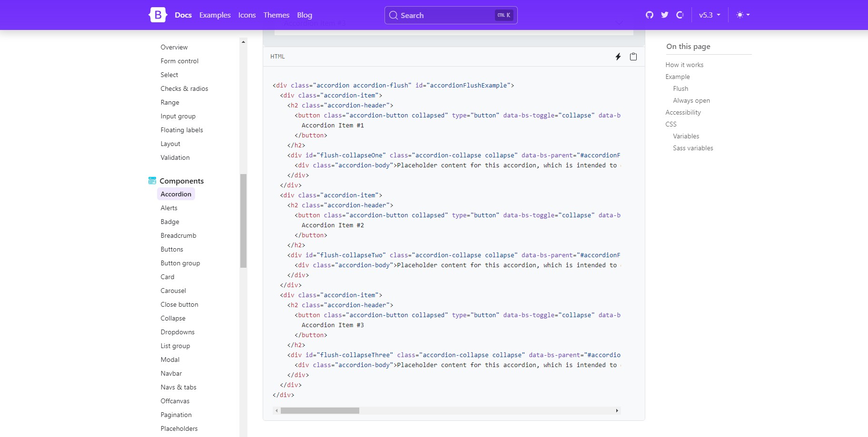The image size is (868, 437).
Task: Click the magnifier icon in search box
Action: (x=394, y=15)
